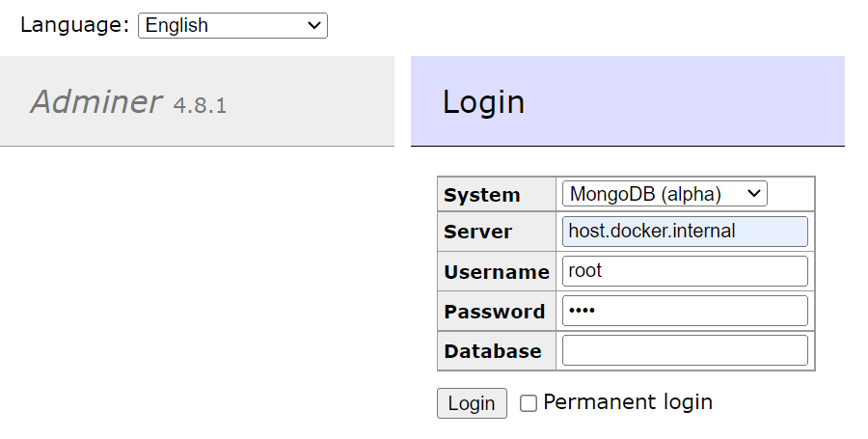Screen dimensions: 868x439
Task: Click the Username row label
Action: (x=496, y=272)
